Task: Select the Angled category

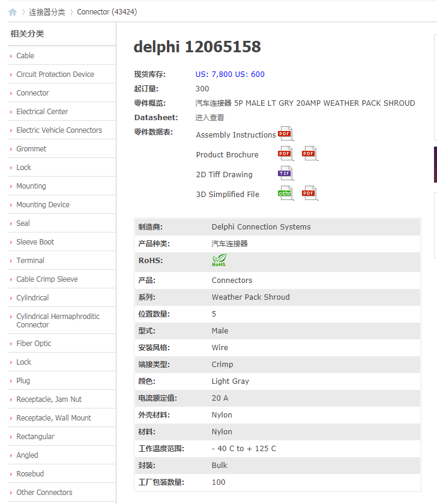Action: (27, 455)
